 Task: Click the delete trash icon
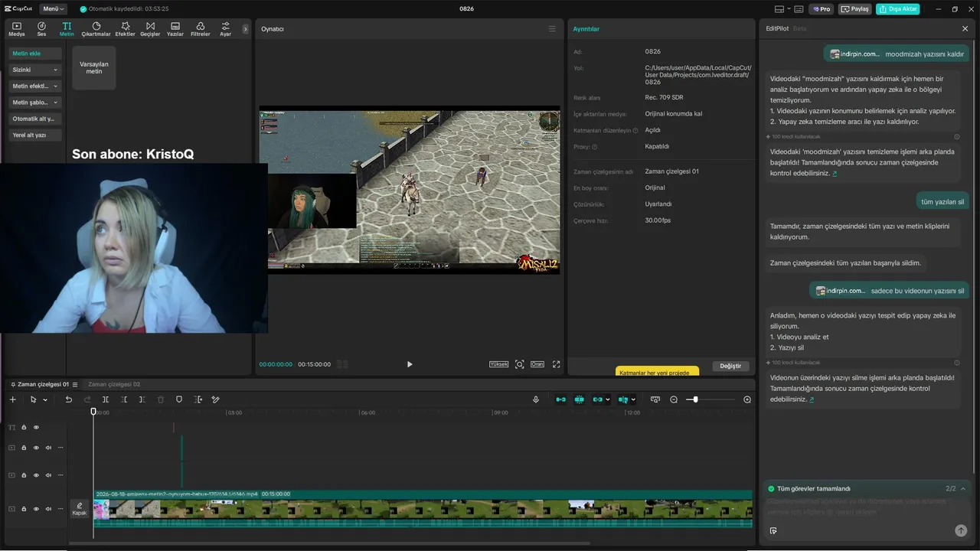161,399
